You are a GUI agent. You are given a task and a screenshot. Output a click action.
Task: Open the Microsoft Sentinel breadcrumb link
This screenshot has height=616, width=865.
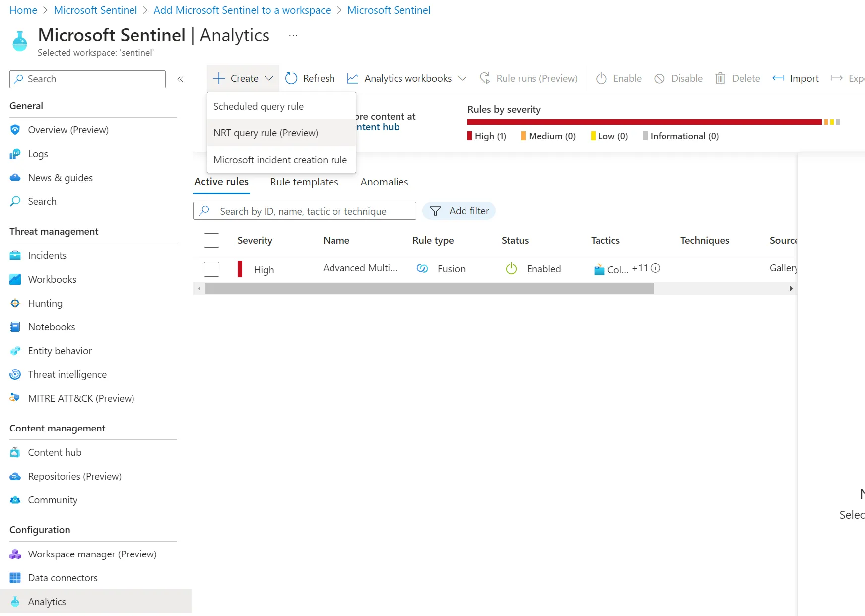click(95, 10)
